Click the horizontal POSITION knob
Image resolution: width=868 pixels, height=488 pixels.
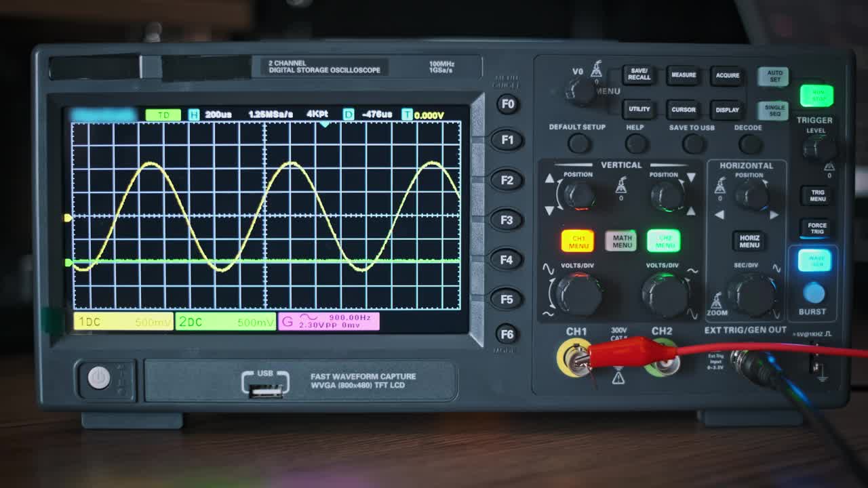[x=752, y=195]
